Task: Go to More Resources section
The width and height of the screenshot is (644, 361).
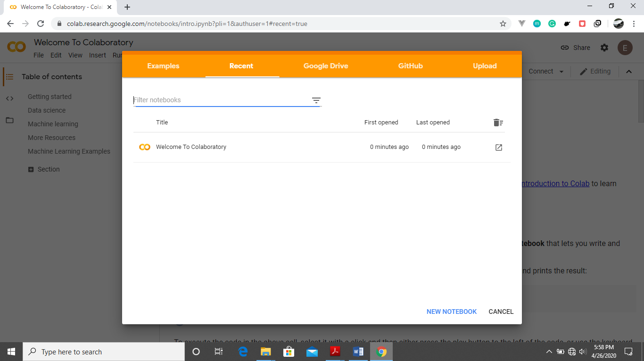Action: tap(51, 138)
